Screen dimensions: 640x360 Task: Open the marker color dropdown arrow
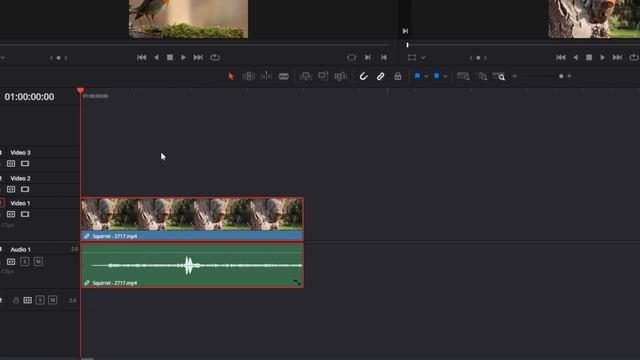point(445,76)
